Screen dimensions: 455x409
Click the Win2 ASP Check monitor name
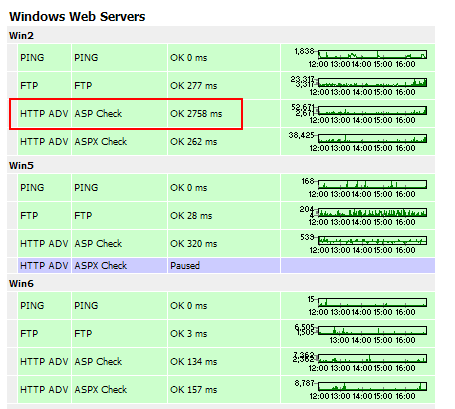(98, 113)
